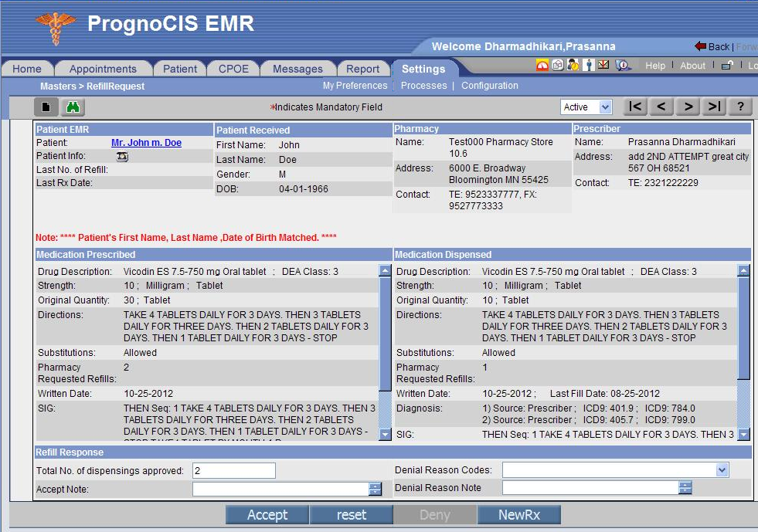Click the house documents icon

click(557, 65)
